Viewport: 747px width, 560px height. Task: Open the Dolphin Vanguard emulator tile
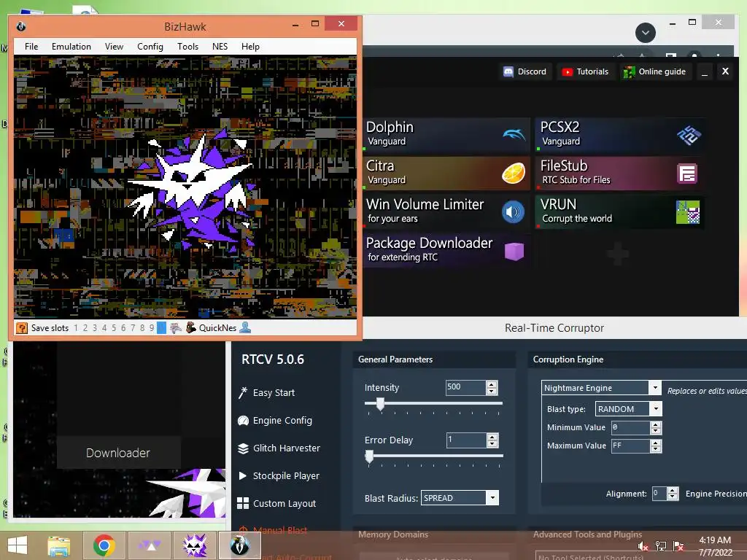(447, 134)
